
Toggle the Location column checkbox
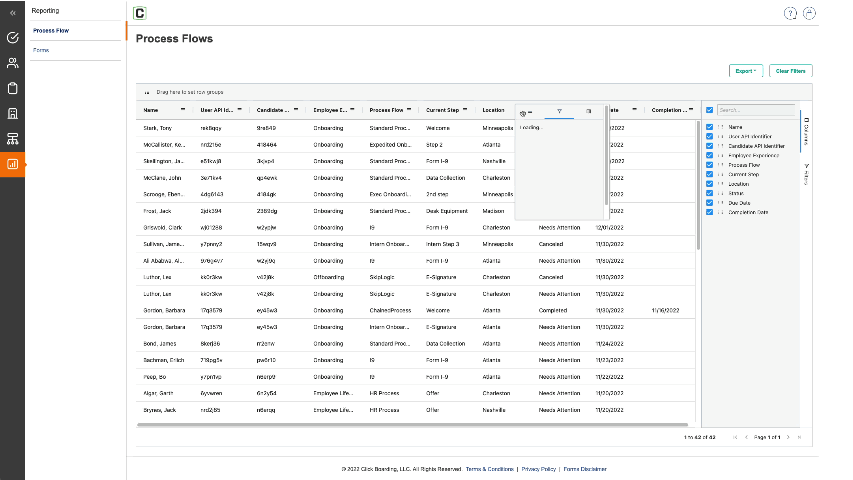pos(709,184)
